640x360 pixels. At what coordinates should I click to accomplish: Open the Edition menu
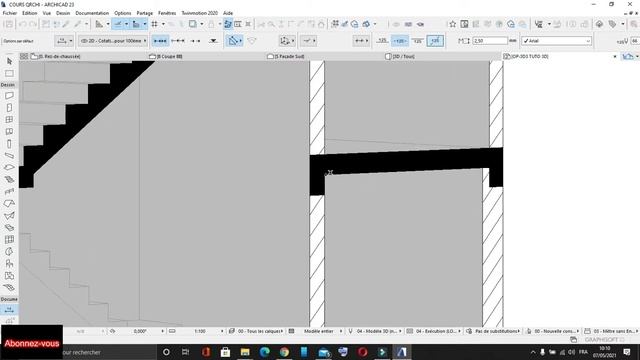click(29, 13)
